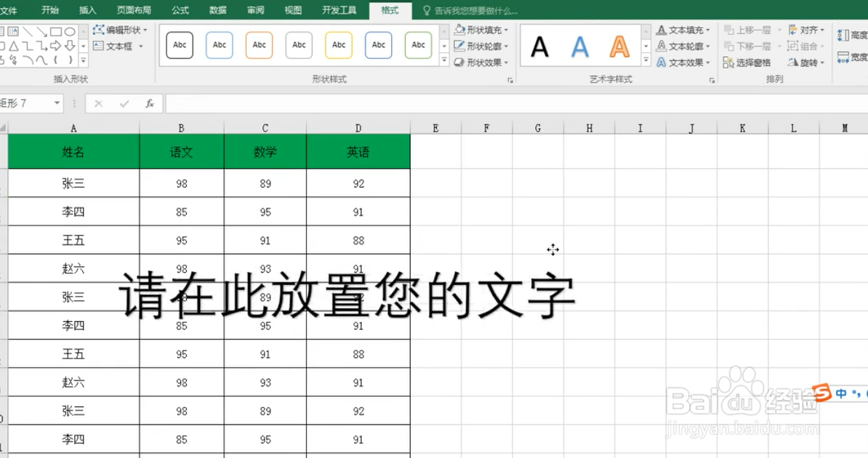Choose the right brace shape
Screen dimensions: 868x458
[x=70, y=60]
